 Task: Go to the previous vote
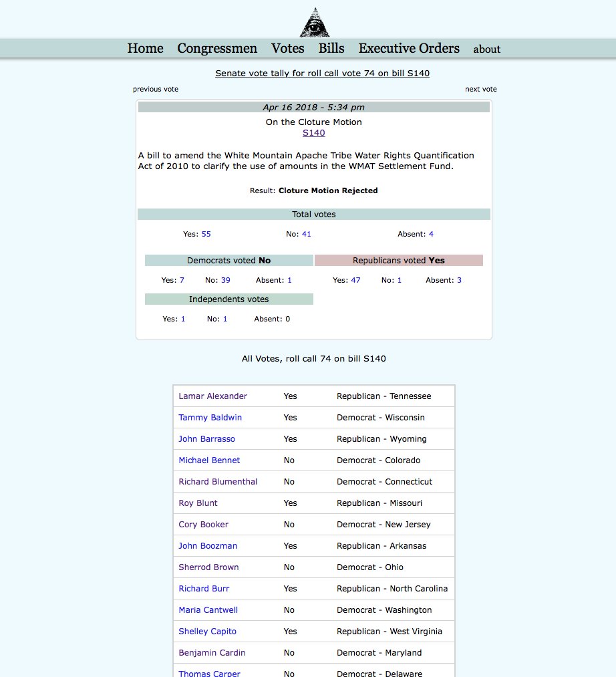click(x=156, y=89)
